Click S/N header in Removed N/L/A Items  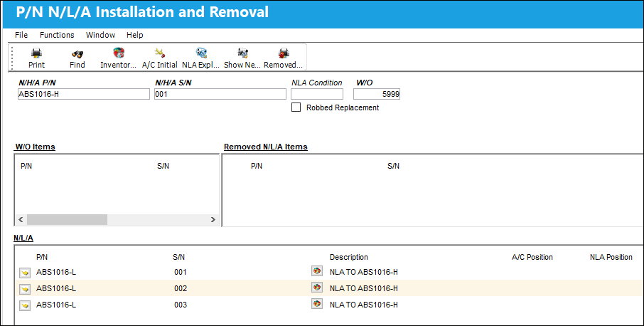click(394, 166)
